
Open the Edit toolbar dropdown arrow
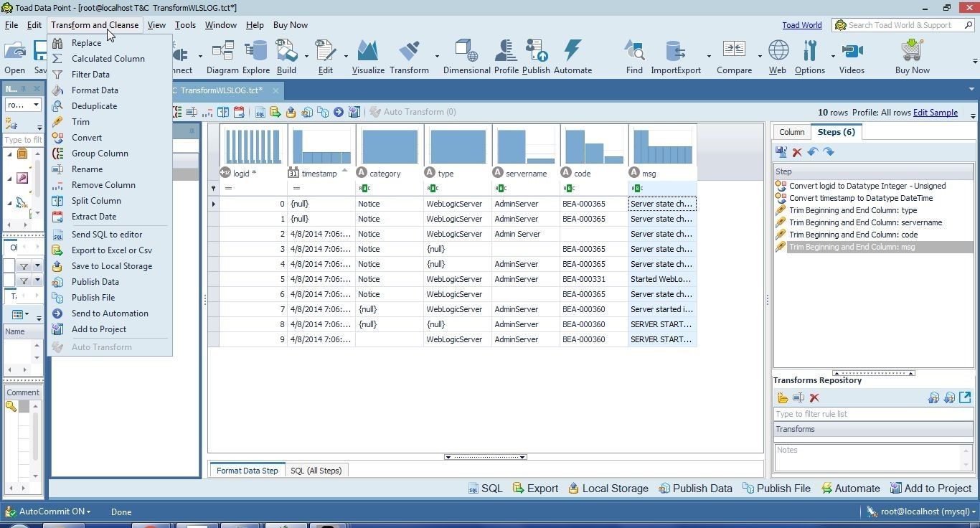point(346,56)
